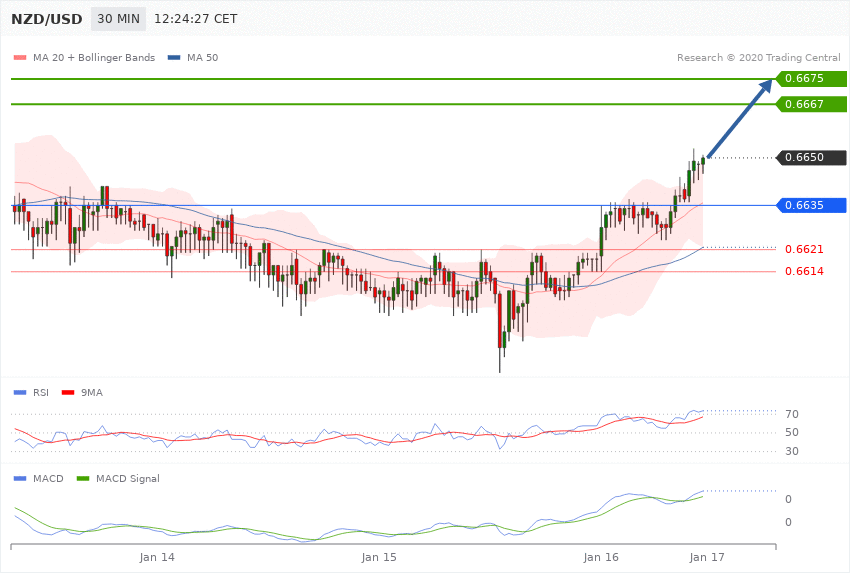Click the 0.6621 red support value

[804, 249]
